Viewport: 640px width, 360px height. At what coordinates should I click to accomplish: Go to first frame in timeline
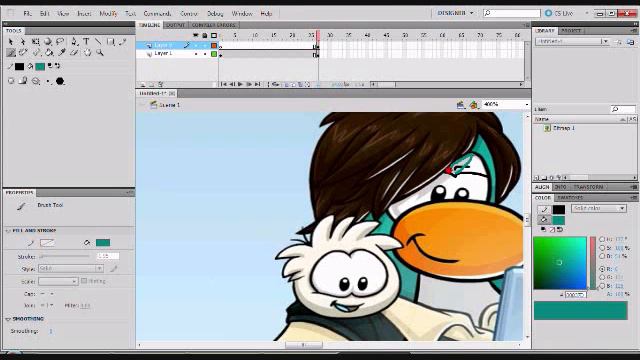click(x=223, y=84)
